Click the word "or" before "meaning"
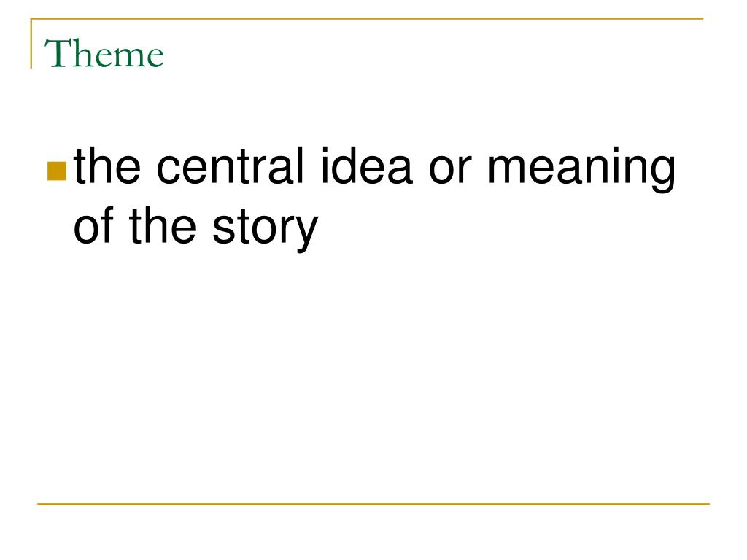The image size is (747, 560). [450, 171]
